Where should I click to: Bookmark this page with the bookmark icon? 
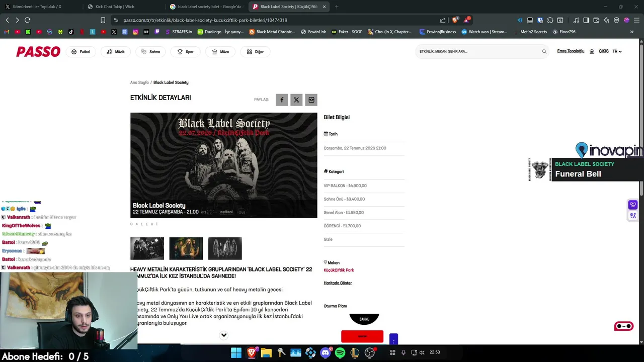[x=103, y=20]
